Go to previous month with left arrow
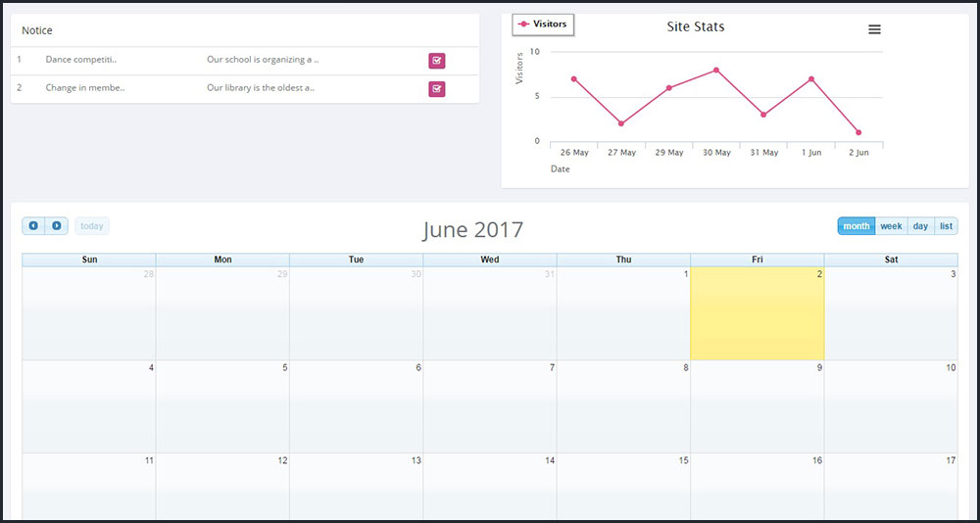Viewport: 980px width, 523px height. click(33, 225)
